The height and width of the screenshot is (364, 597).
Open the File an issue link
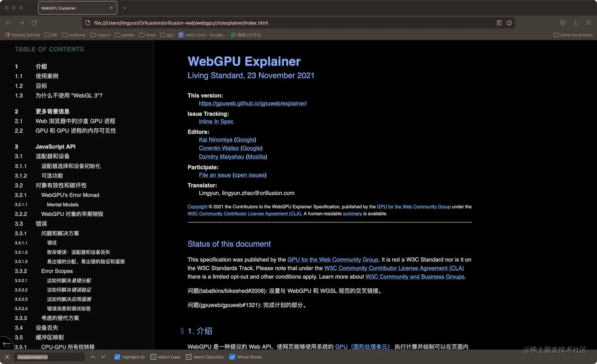coord(215,175)
